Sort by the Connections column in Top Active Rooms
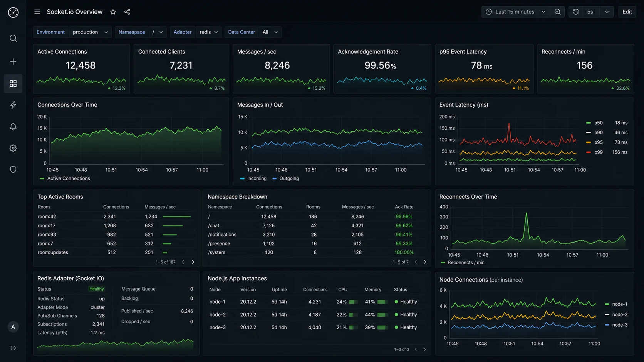Image resolution: width=644 pixels, height=362 pixels. coord(116,207)
